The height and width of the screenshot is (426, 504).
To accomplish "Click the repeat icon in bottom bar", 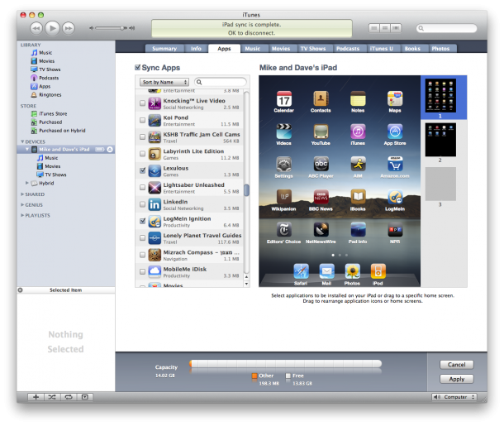I will (69, 397).
